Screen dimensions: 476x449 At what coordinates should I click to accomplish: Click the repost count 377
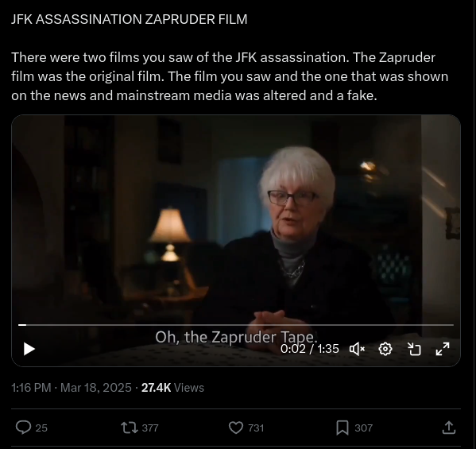tap(150, 428)
